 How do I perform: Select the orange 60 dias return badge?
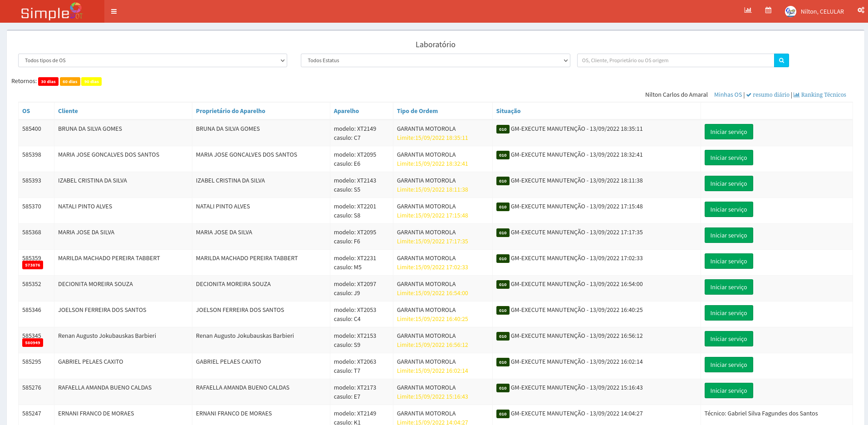coord(70,82)
